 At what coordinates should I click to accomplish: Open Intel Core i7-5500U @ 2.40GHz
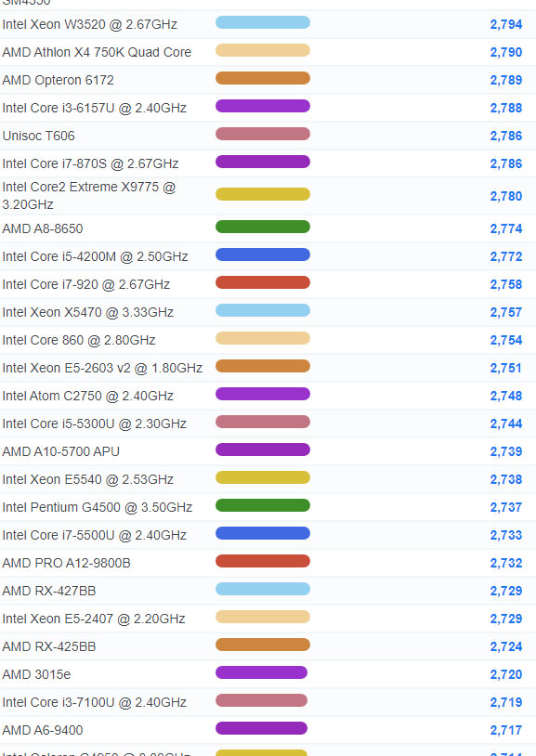94,536
